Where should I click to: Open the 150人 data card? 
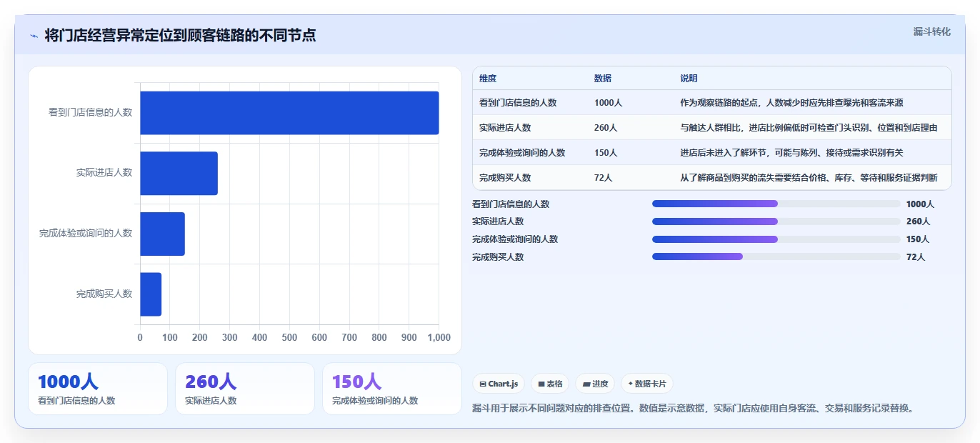pyautogui.click(x=392, y=389)
